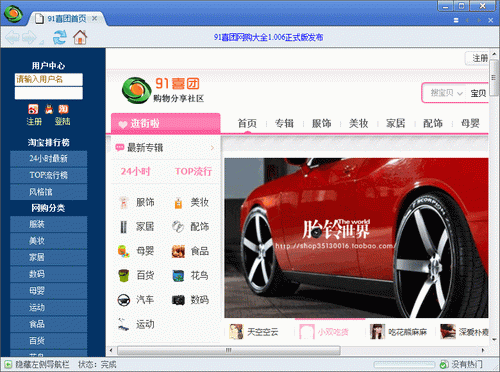Viewport: 500px width, 372px height.
Task: Click the refresh icon in the toolbar
Action: click(60, 37)
